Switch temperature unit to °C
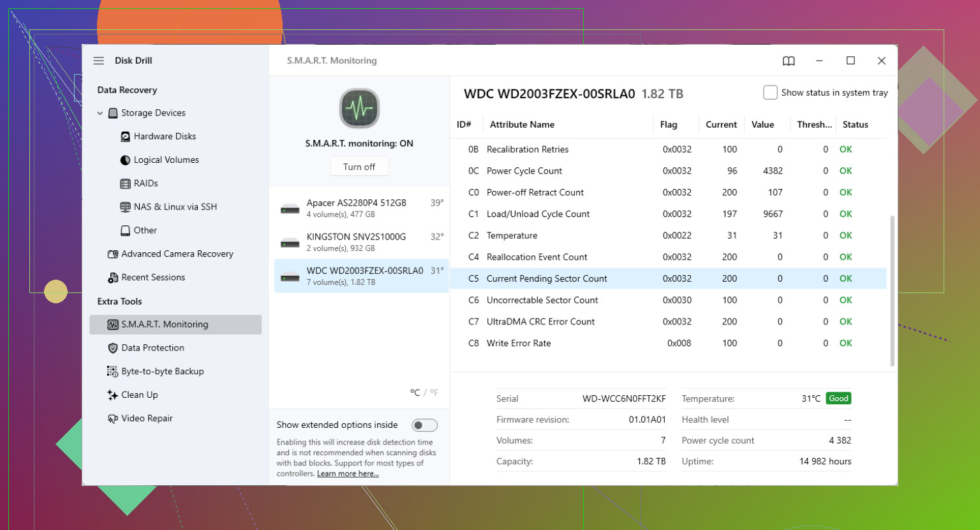The image size is (980, 530). click(x=415, y=393)
